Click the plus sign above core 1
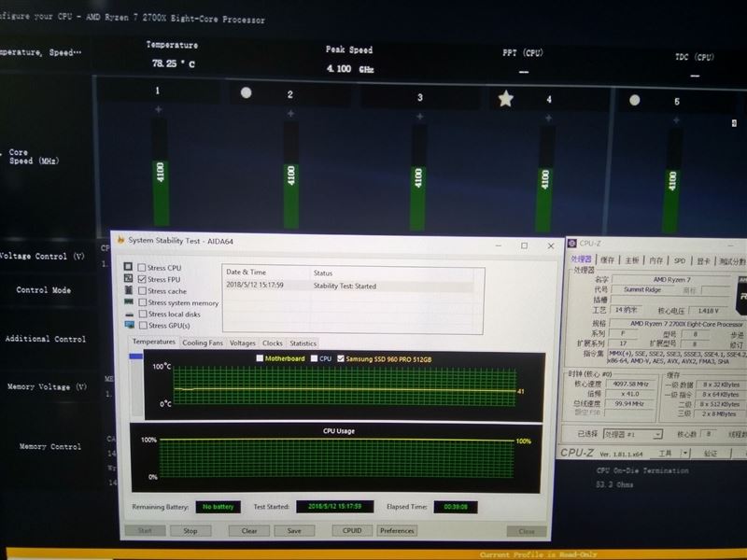This screenshot has height=560, width=747. coord(158,109)
